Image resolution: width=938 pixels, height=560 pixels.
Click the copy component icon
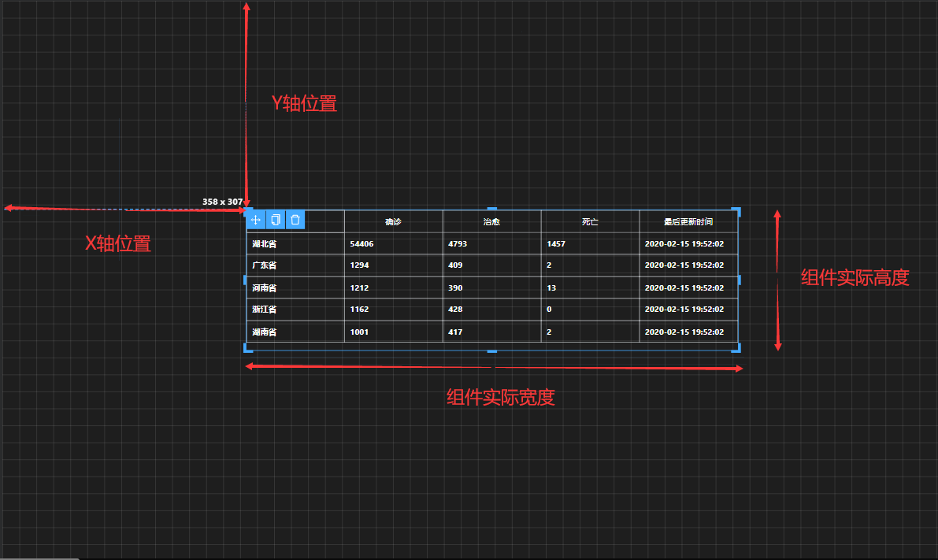[x=275, y=220]
